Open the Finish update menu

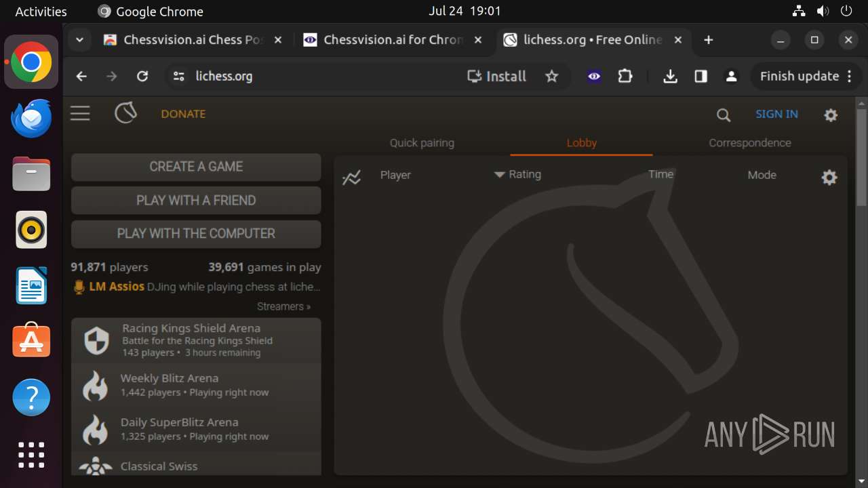(806, 77)
